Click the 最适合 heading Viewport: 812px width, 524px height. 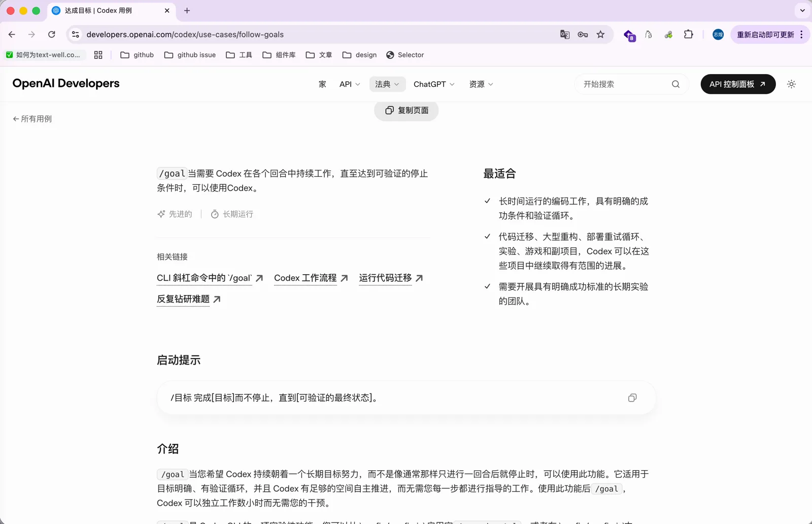pos(499,174)
